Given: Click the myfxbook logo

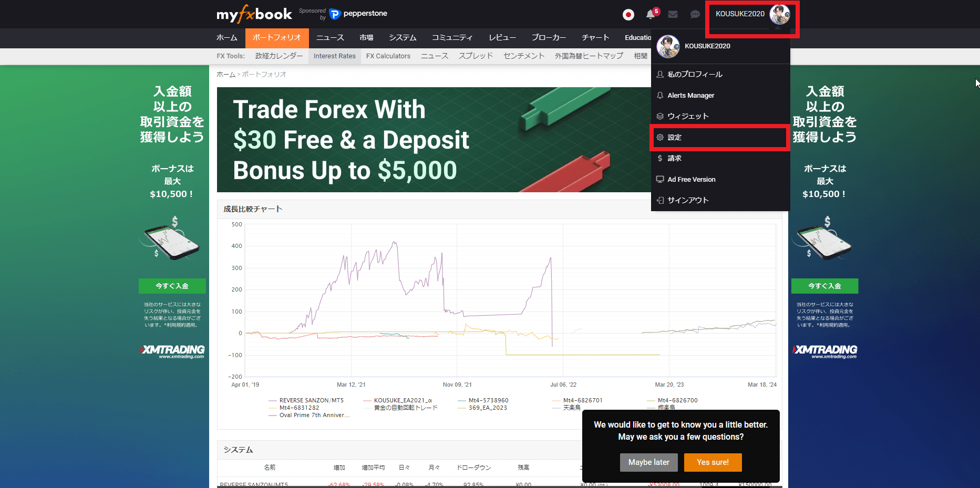Looking at the screenshot, I should tap(254, 14).
